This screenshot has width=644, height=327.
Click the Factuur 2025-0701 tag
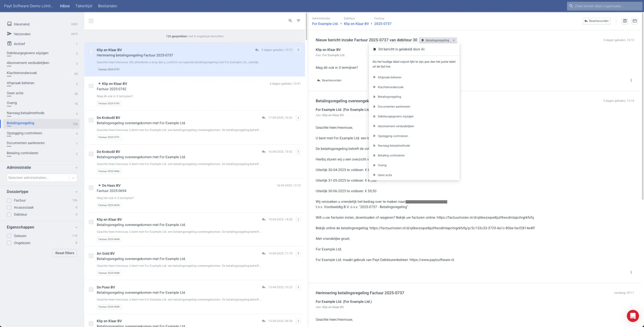[x=109, y=137]
